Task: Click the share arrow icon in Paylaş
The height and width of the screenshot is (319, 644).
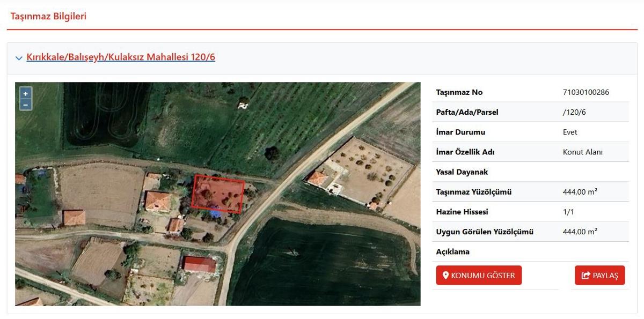Action: (x=586, y=276)
